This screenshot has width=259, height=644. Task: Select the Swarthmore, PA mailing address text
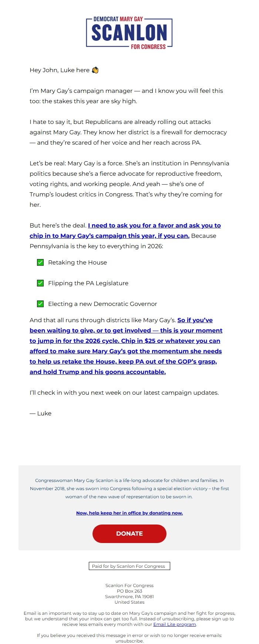[129, 597]
